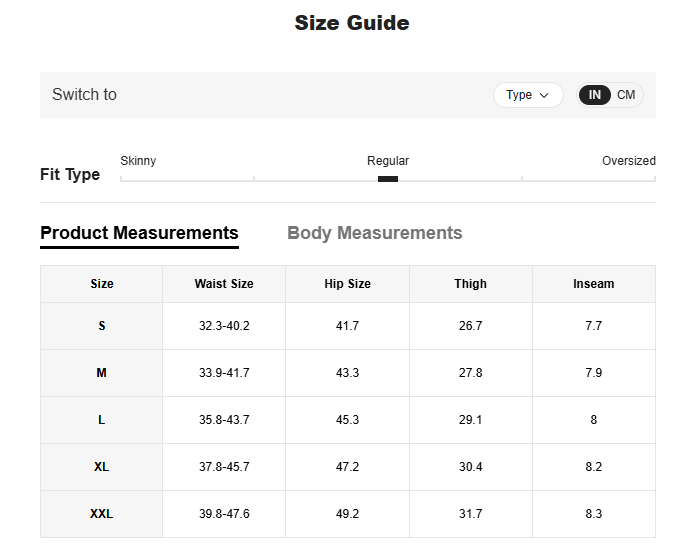698x553 pixels.
Task: Click the Waist Size column header
Action: (224, 284)
